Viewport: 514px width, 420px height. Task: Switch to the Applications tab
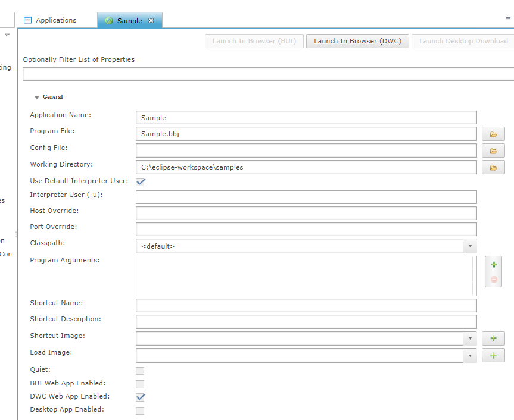(57, 20)
